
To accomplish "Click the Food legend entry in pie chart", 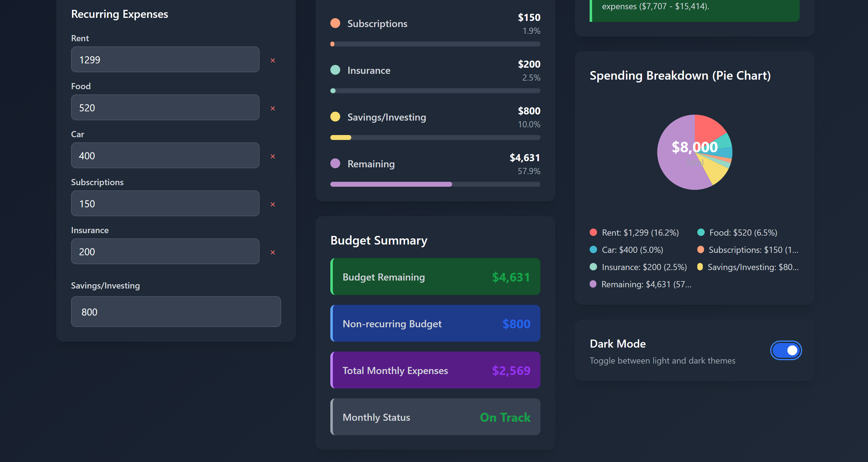I will pos(737,233).
